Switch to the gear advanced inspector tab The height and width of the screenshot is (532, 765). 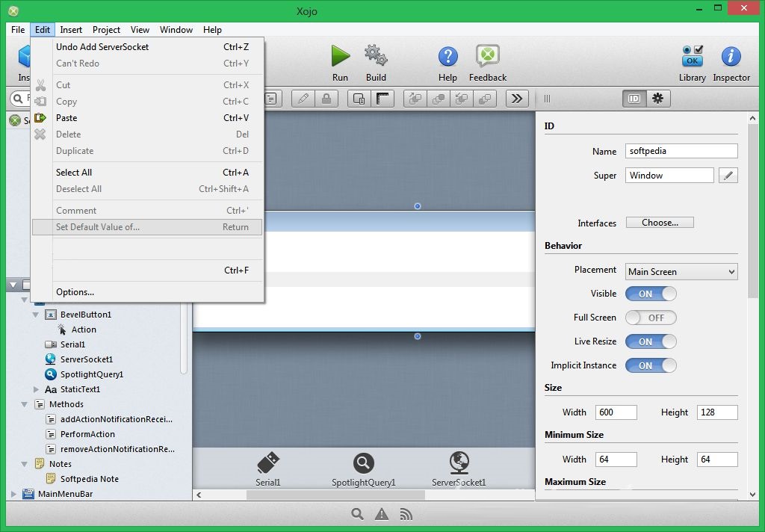[657, 99]
